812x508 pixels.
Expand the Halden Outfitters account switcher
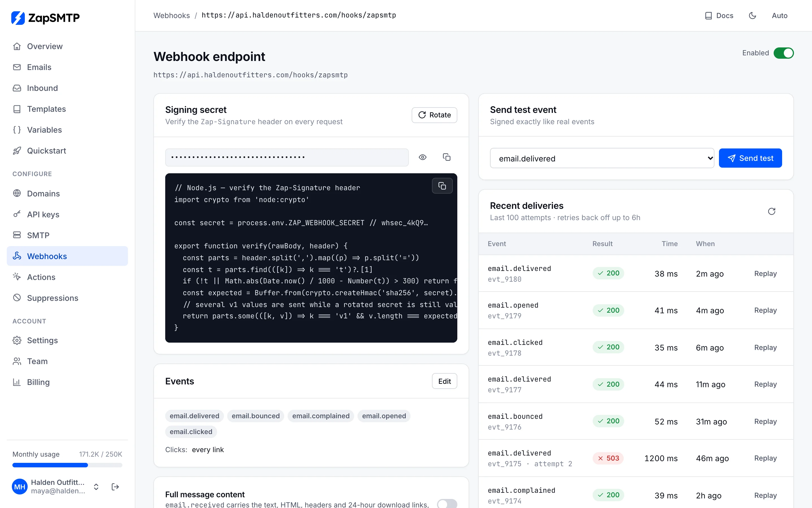tap(96, 487)
